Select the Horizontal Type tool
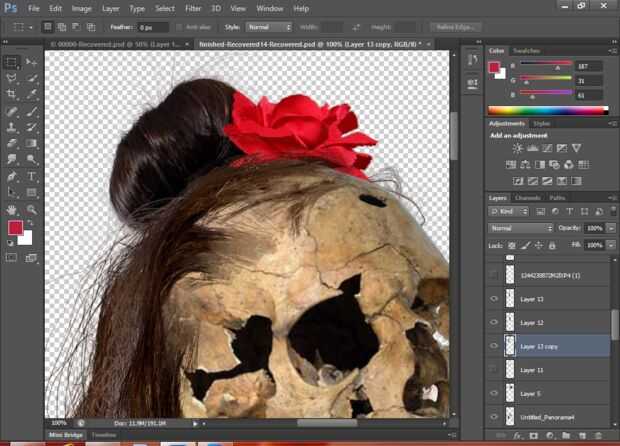 pyautogui.click(x=31, y=176)
